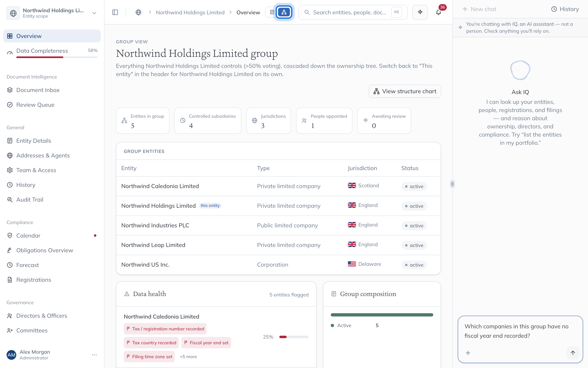Viewport: 588px width, 368px height.
Task: Open Entity Details section
Action: 52,141
